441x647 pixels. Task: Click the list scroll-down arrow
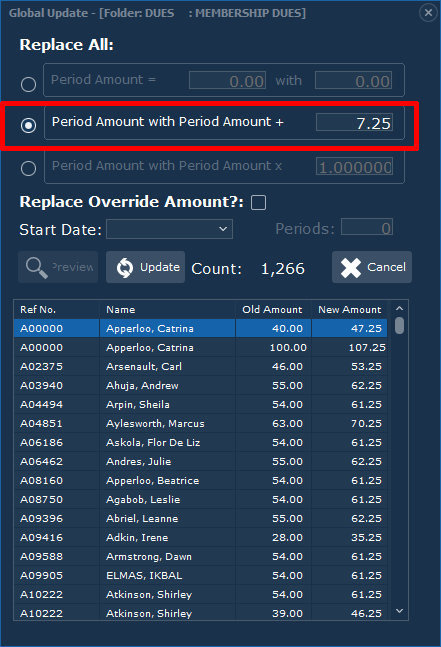[399, 611]
